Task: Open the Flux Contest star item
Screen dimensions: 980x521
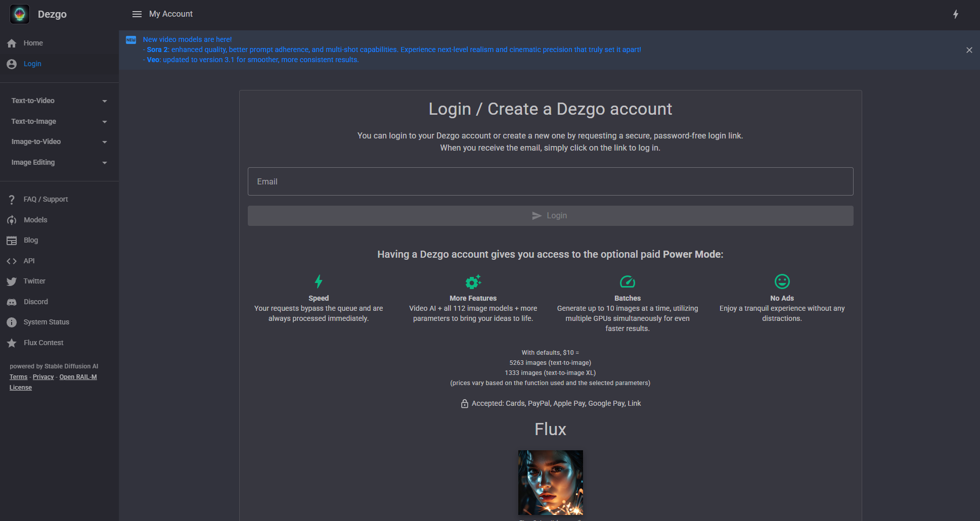Action: click(43, 343)
